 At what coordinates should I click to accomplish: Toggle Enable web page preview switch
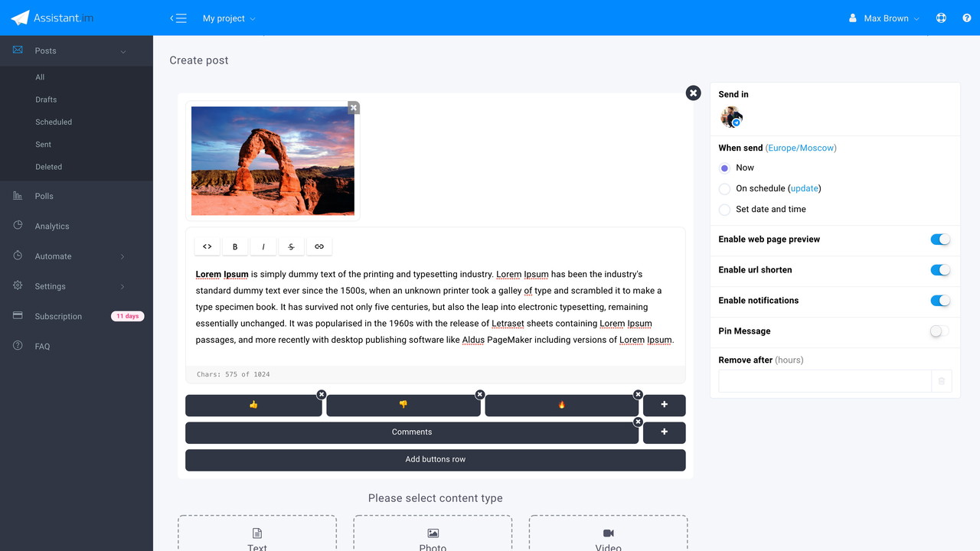[939, 240]
